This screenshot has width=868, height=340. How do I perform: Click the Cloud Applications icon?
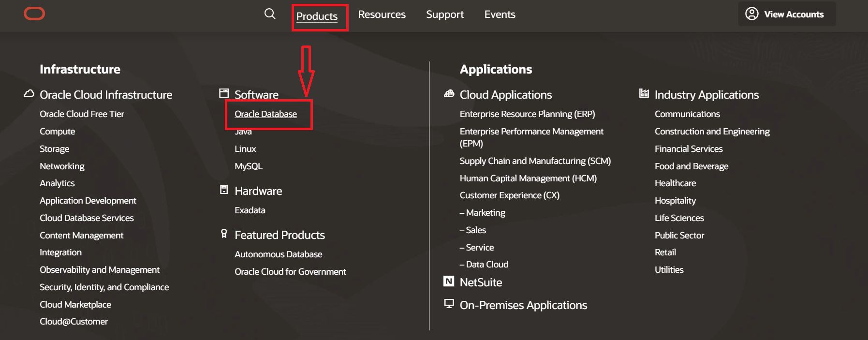coord(449,93)
